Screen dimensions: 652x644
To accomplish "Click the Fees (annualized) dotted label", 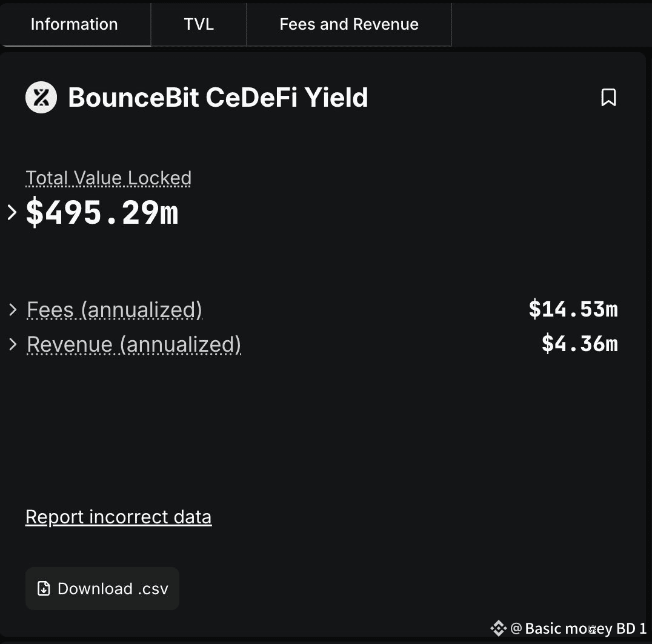I will click(114, 309).
